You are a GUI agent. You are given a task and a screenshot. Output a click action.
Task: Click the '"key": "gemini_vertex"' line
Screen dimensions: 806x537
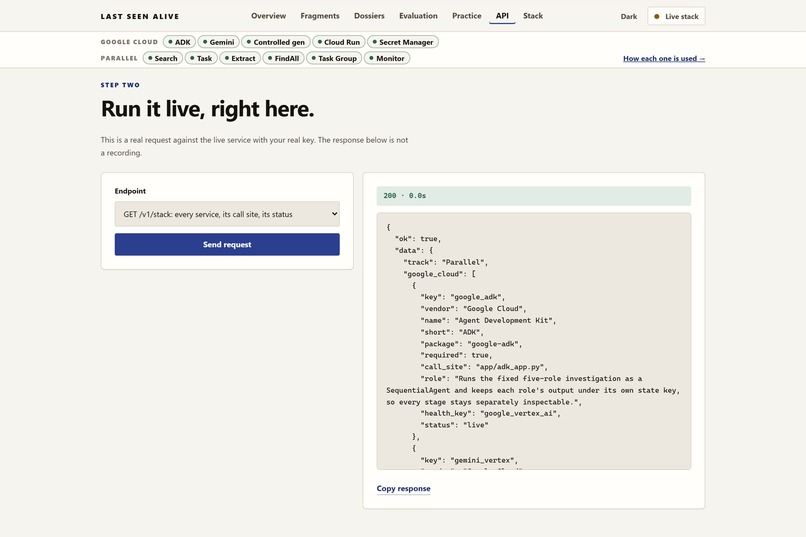point(469,460)
